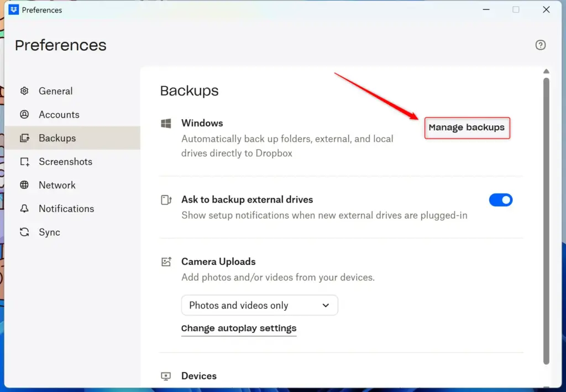Click the General gear icon
The image size is (566, 392).
tap(24, 91)
